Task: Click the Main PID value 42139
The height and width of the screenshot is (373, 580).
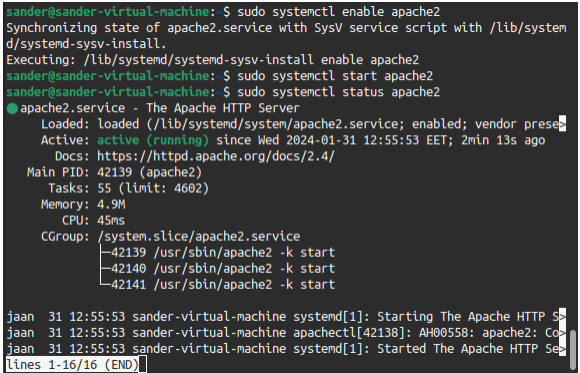Action: (x=114, y=172)
